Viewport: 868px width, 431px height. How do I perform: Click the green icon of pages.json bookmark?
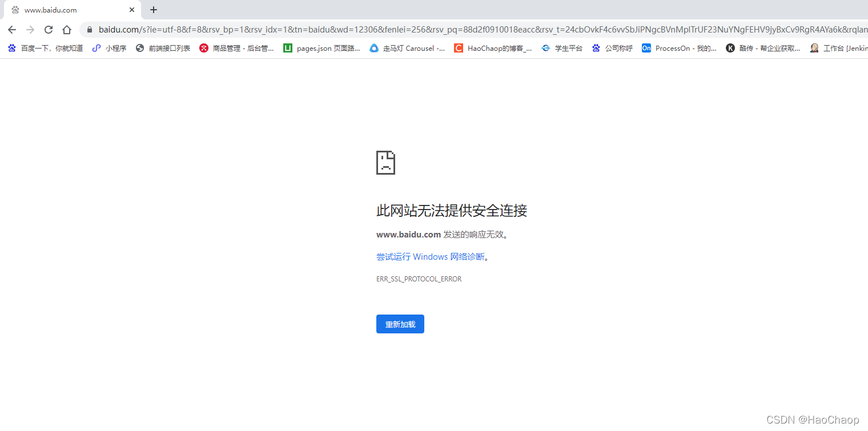(x=288, y=49)
